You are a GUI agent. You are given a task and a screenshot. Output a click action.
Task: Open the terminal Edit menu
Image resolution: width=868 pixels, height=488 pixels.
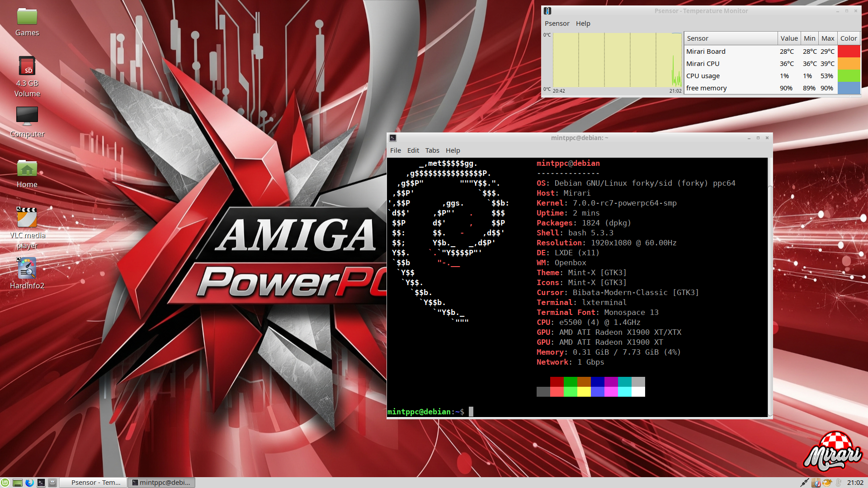click(413, 150)
